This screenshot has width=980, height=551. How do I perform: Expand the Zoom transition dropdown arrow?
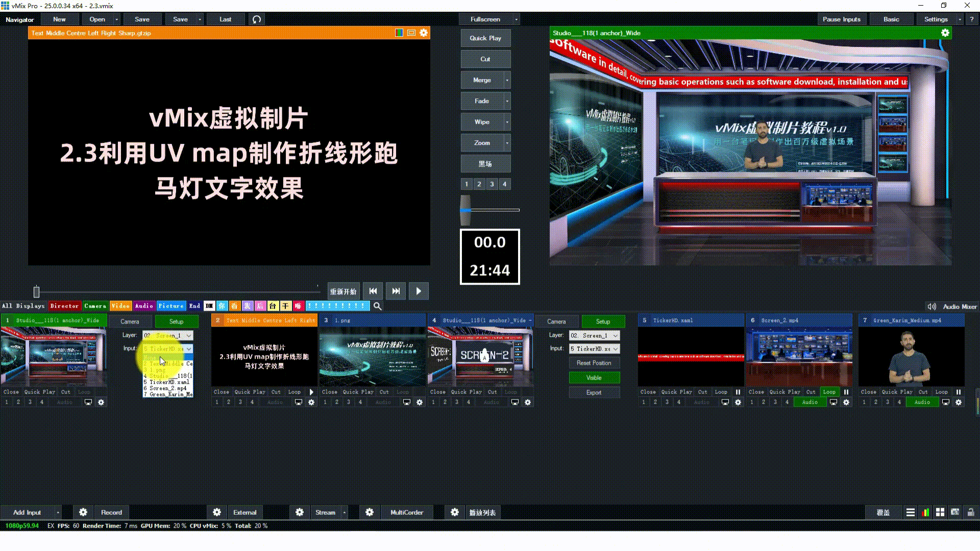pos(507,143)
